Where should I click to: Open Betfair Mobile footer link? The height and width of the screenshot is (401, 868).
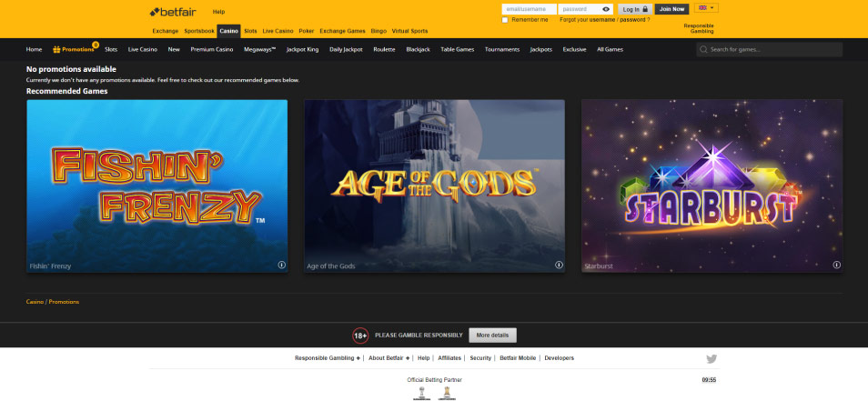518,358
